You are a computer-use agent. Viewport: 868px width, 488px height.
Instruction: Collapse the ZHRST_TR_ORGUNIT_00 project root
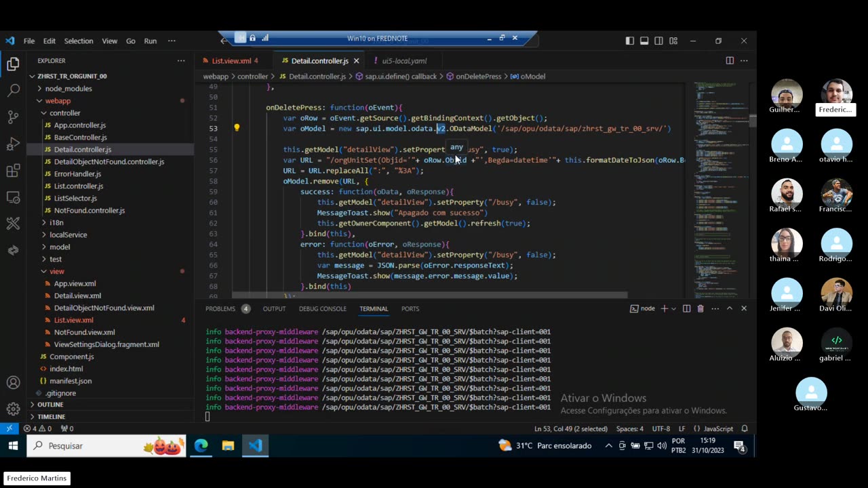(x=110, y=76)
